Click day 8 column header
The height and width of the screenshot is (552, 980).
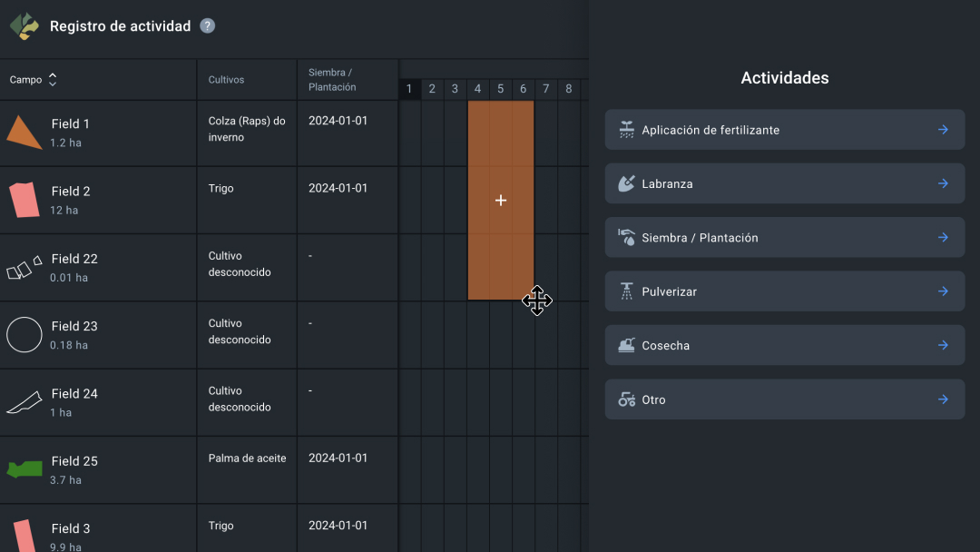pyautogui.click(x=569, y=89)
